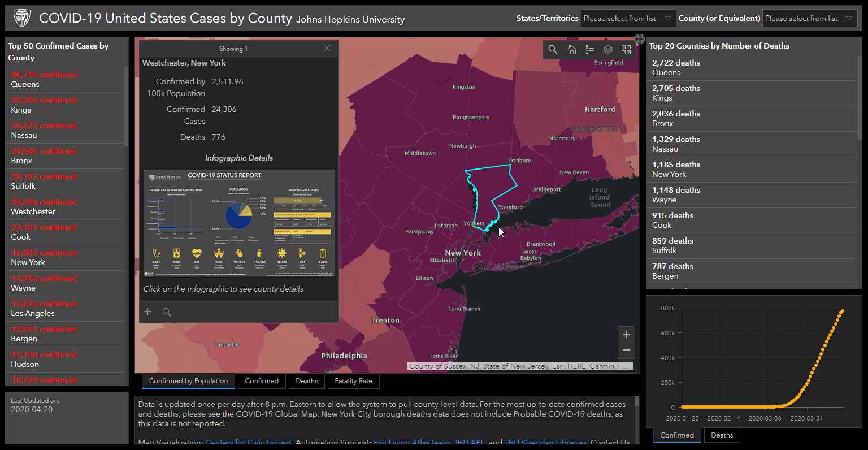Click the Hartford label on map

tap(600, 109)
